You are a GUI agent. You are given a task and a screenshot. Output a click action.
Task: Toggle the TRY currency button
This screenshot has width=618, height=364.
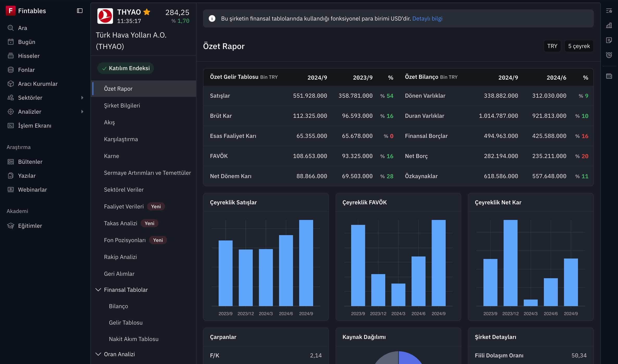click(x=552, y=46)
